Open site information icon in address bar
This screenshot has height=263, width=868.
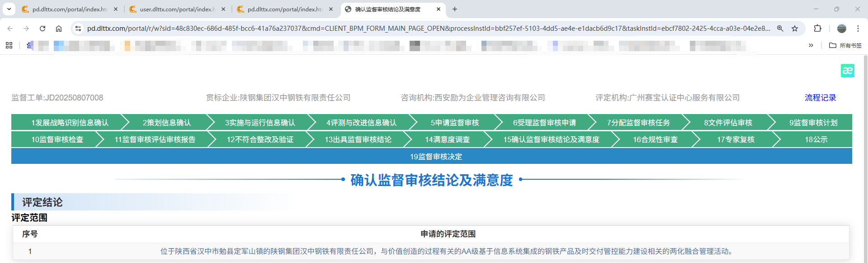[x=78, y=29]
